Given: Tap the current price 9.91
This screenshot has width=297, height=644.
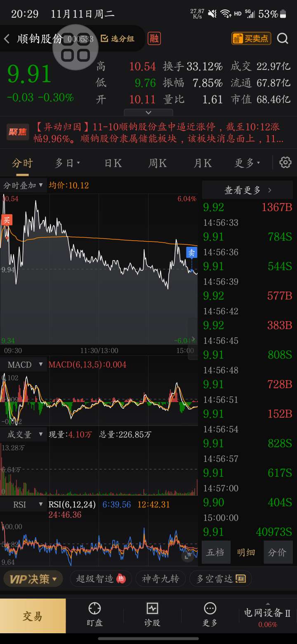Looking at the screenshot, I should [x=29, y=74].
